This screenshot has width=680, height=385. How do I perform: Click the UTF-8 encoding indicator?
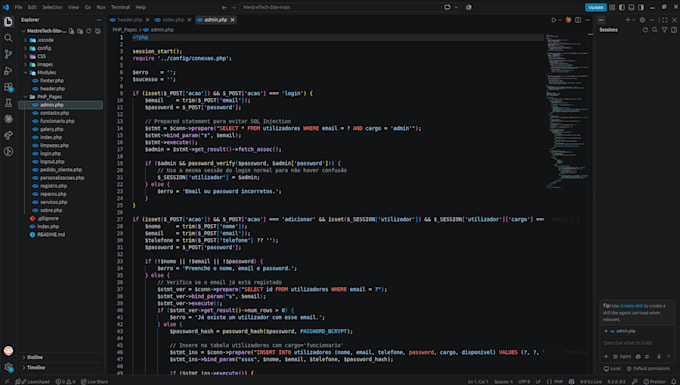click(x=524, y=382)
